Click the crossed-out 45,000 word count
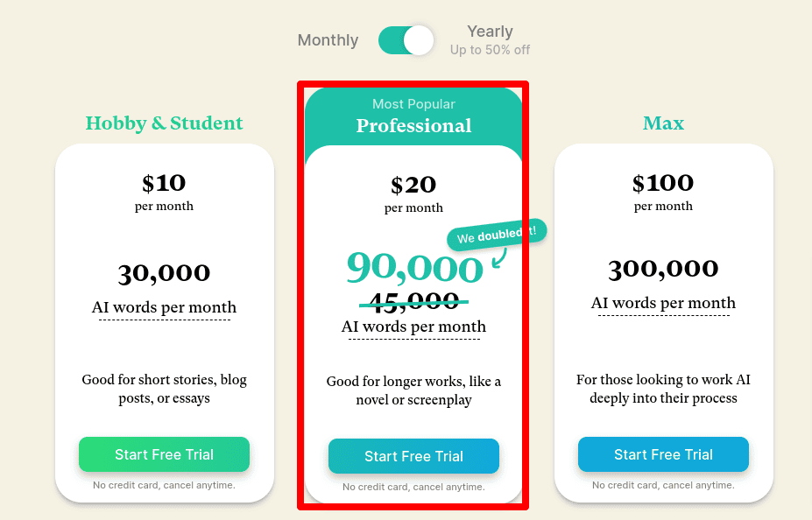Screen dimensions: 812x520 pos(413,299)
